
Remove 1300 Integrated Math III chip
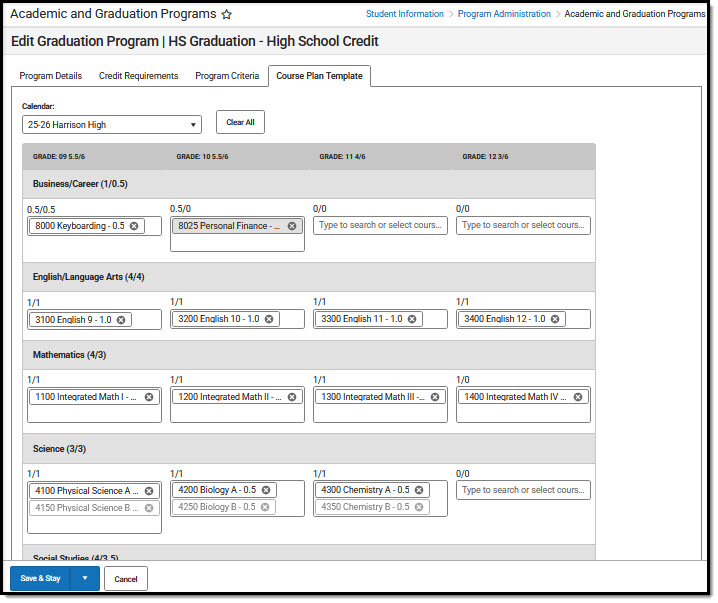tap(435, 397)
